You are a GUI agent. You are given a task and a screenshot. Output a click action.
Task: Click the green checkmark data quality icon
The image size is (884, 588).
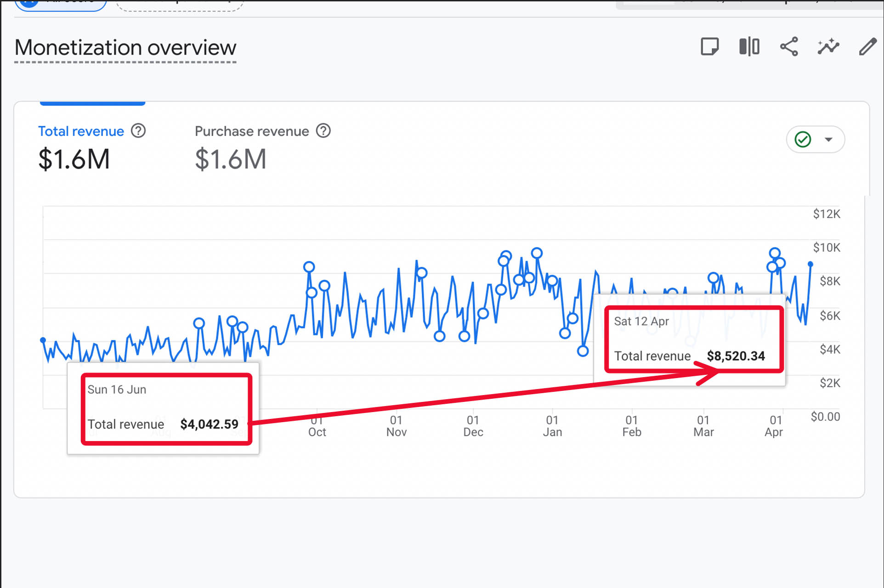click(x=803, y=139)
